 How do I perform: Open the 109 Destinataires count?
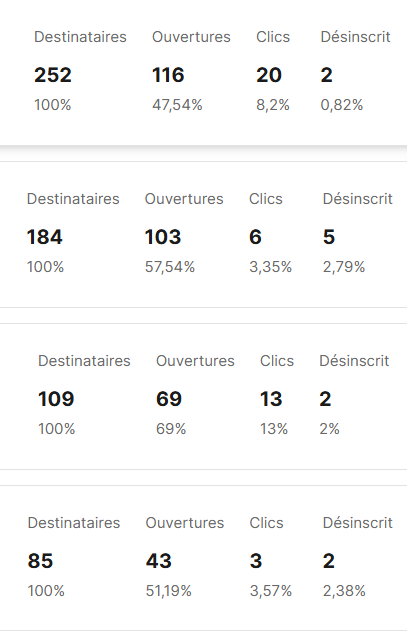(56, 399)
